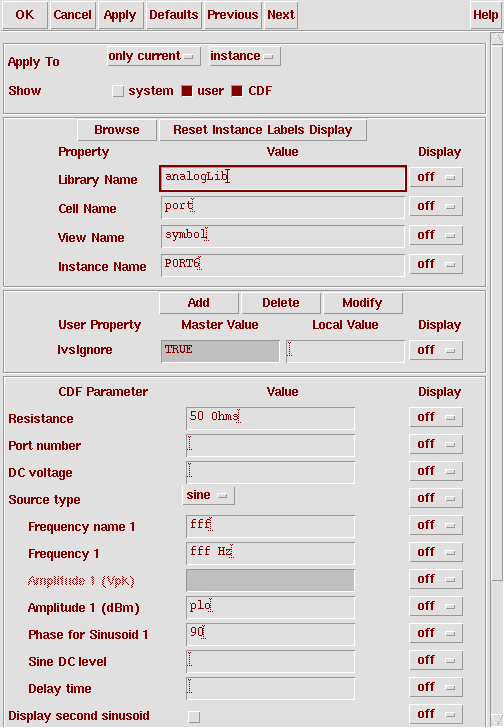
Task: Click the scrollbar up arrow
Action: 497,39
